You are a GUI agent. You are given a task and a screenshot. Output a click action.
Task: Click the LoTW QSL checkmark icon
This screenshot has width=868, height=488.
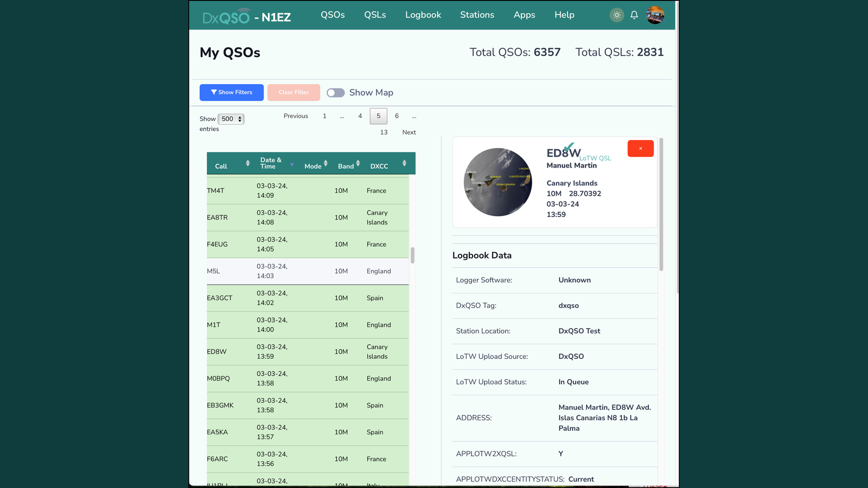tap(569, 147)
